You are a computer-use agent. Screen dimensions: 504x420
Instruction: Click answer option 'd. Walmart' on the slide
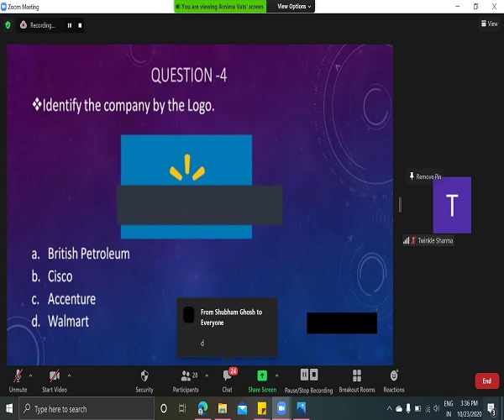point(60,322)
